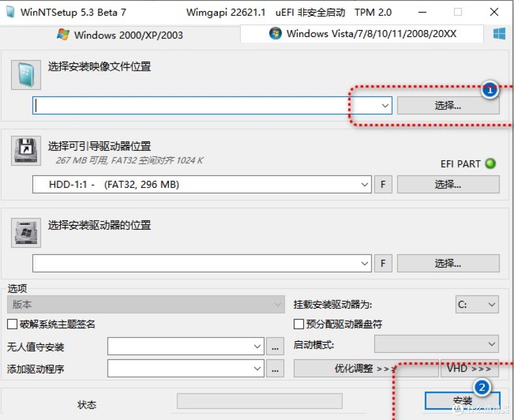The width and height of the screenshot is (514, 420).
Task: Switch to Windows 2000/XP/2003 tab
Action: coord(120,35)
